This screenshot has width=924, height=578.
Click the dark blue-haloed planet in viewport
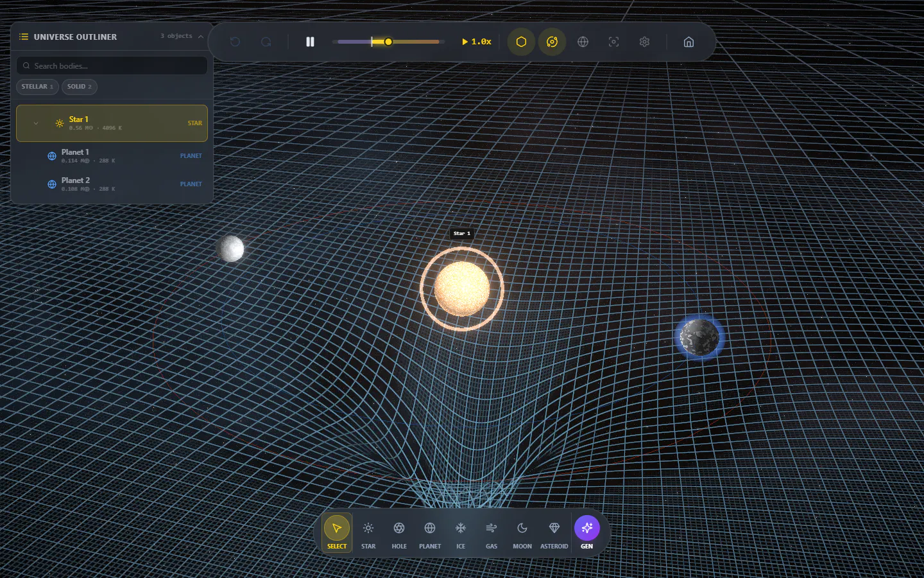[699, 337]
